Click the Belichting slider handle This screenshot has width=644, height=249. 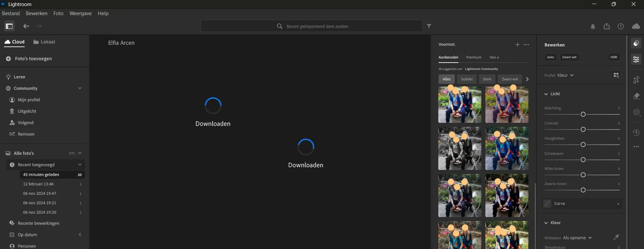point(583,114)
